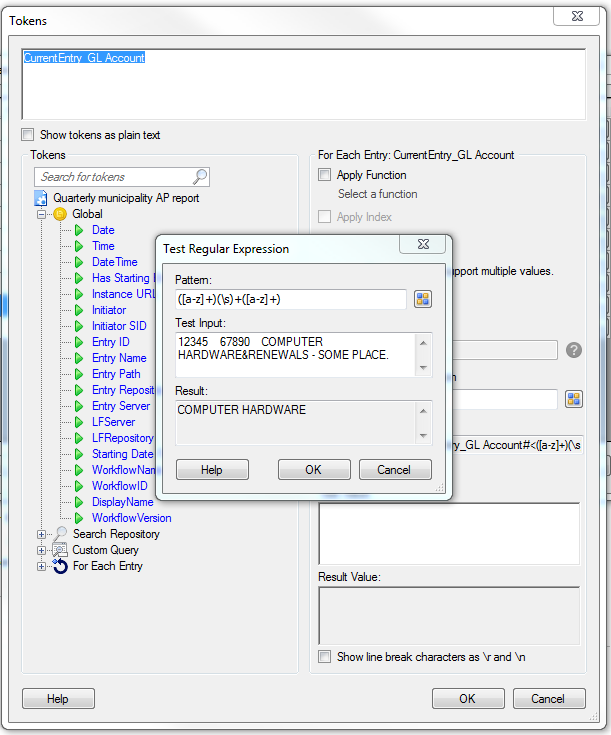Click green arrow icon next to Entry Path
Viewport: 611px width, 735px height.
click(79, 374)
